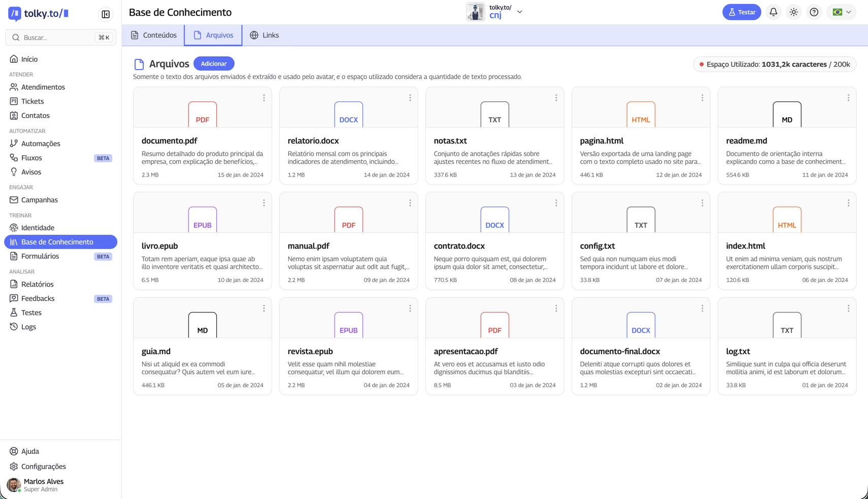Click the PDF icon of documento.pdf

pyautogui.click(x=203, y=115)
